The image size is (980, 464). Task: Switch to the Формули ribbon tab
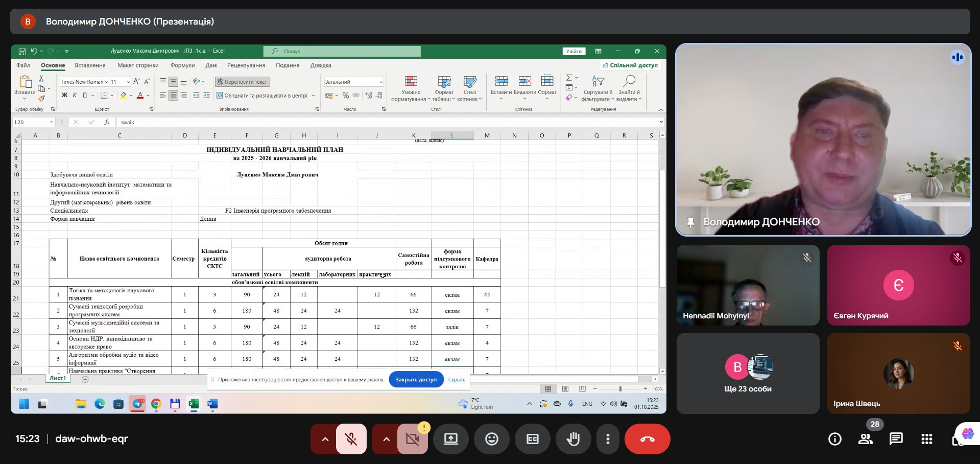click(x=182, y=65)
